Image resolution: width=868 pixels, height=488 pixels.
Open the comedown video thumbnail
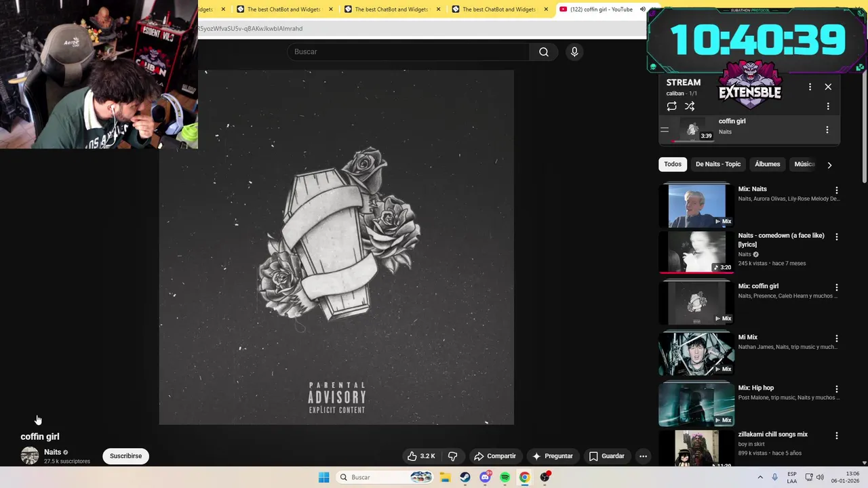click(696, 252)
